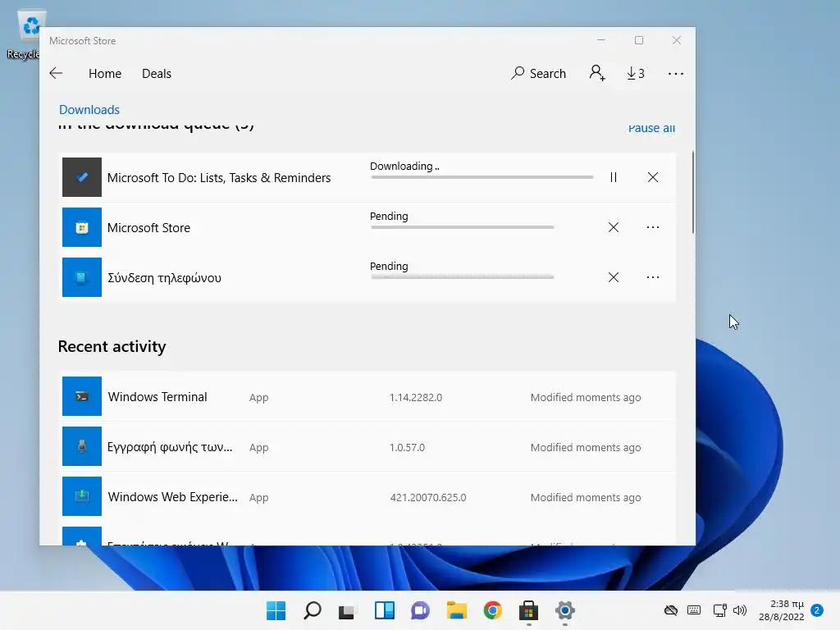Open the Store more options menu
This screenshot has width=840, height=630.
tap(676, 74)
